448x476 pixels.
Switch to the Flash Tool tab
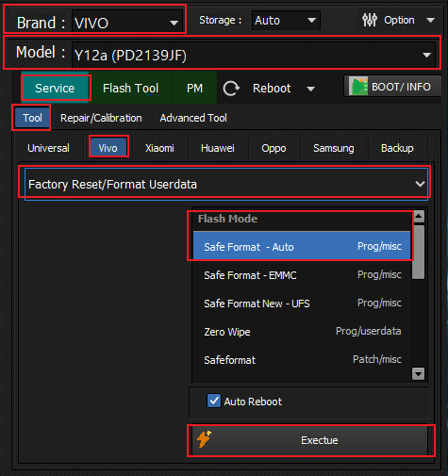point(130,89)
